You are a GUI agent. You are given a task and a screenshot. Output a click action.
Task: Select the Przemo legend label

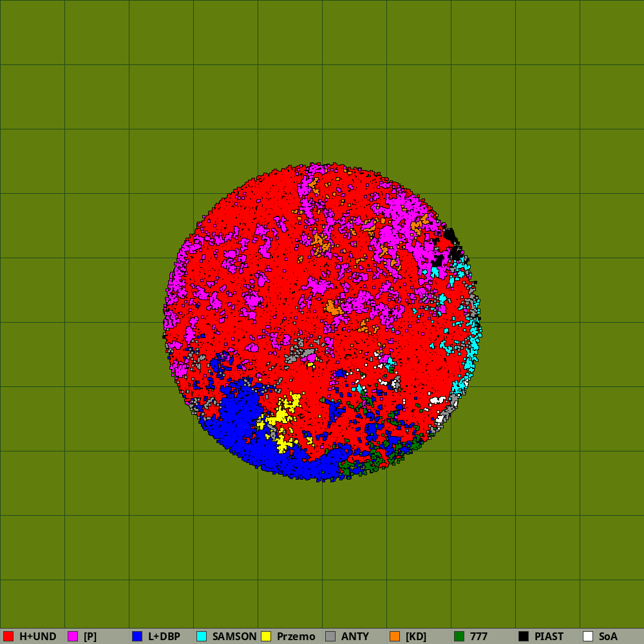pyautogui.click(x=296, y=636)
